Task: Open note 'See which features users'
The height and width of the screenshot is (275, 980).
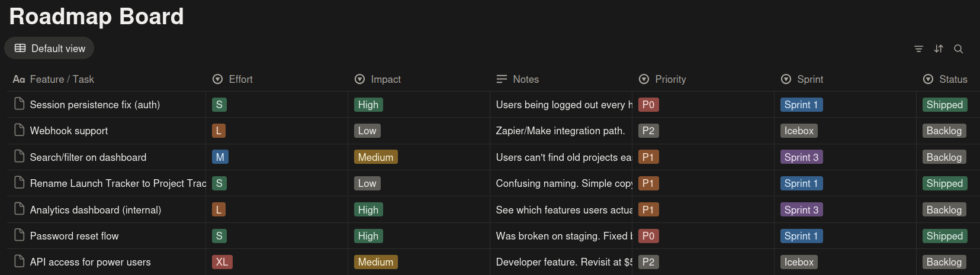Action: click(x=564, y=210)
